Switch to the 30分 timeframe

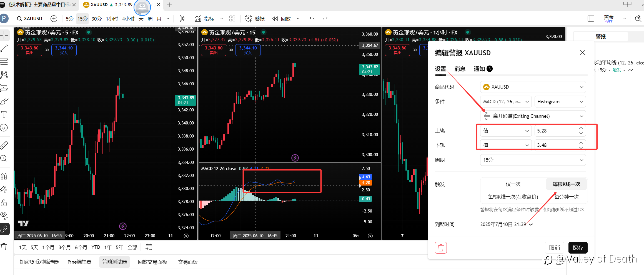(96, 19)
